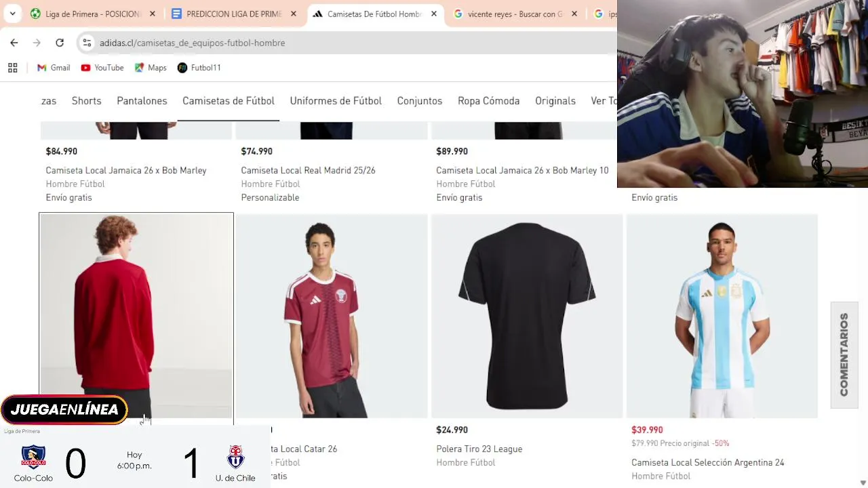This screenshot has height=488, width=868.
Task: Close the Liga de Primera tab
Action: click(x=153, y=14)
